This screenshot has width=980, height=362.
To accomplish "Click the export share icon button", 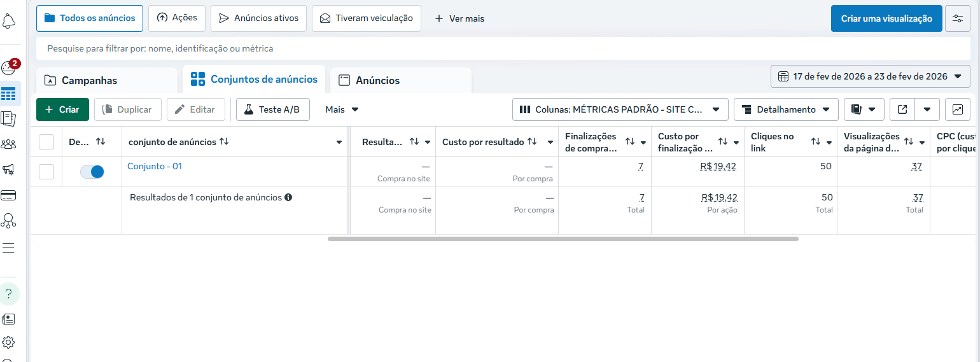I will click(x=902, y=109).
